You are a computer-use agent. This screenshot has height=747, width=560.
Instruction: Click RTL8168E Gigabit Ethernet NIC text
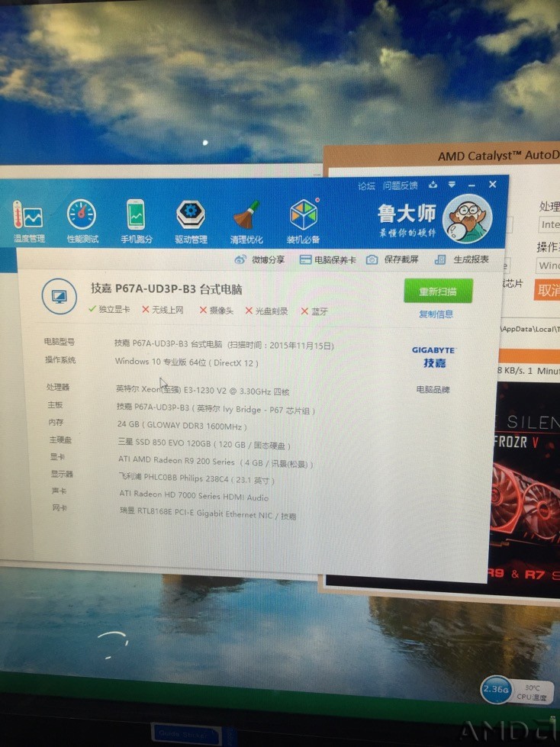[x=208, y=513]
